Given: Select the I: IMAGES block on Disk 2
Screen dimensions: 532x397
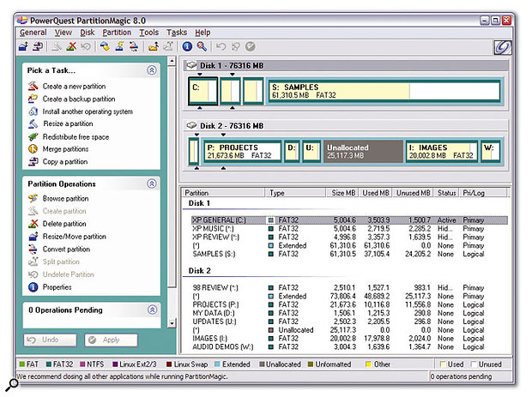Looking at the screenshot, I should point(441,151).
